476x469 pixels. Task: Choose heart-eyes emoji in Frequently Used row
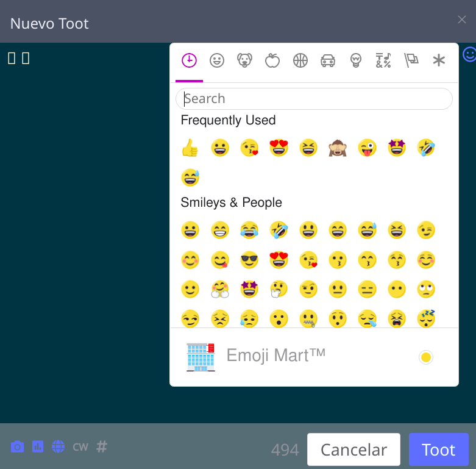(279, 148)
